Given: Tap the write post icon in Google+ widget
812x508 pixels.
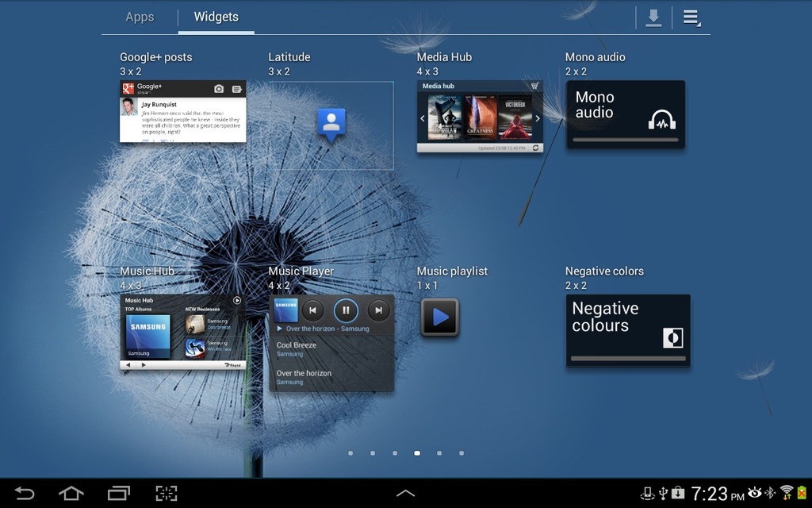Looking at the screenshot, I should pyautogui.click(x=236, y=89).
